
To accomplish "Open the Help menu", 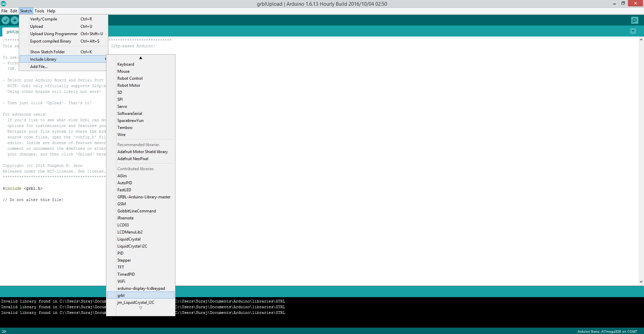I will (51, 11).
